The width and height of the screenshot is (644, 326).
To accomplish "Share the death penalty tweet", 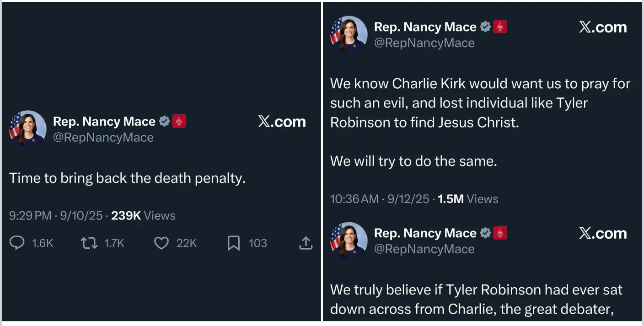I will pyautogui.click(x=306, y=243).
